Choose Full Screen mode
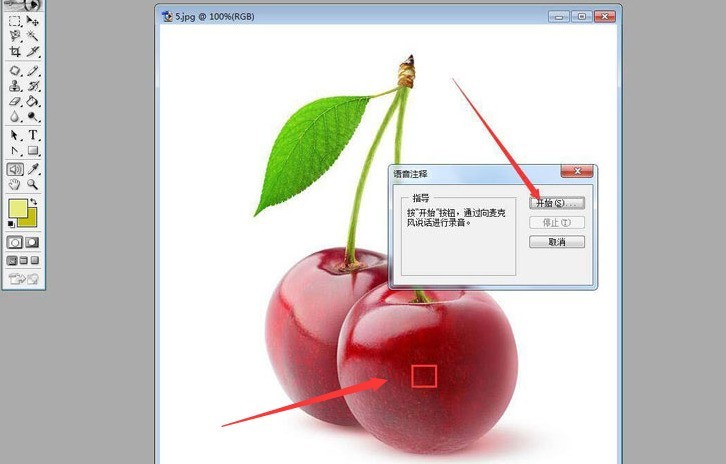 tap(35, 261)
